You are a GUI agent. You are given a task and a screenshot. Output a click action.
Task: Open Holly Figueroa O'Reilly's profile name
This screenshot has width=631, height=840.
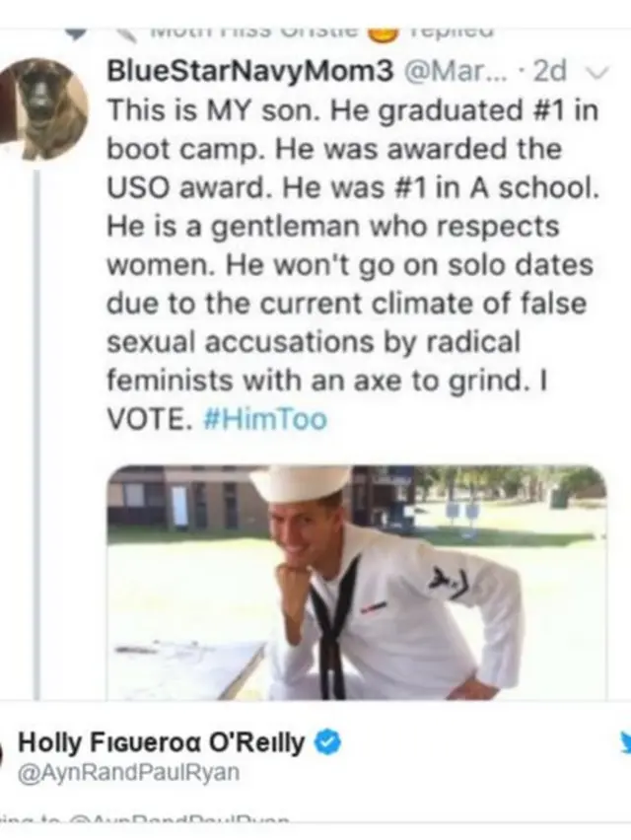(x=163, y=743)
